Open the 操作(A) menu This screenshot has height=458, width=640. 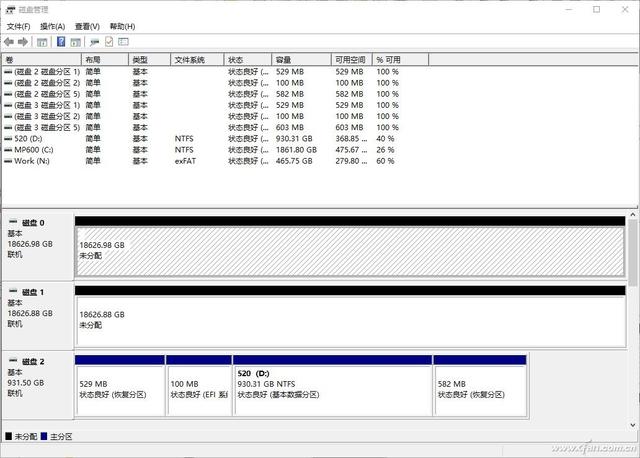point(53,27)
